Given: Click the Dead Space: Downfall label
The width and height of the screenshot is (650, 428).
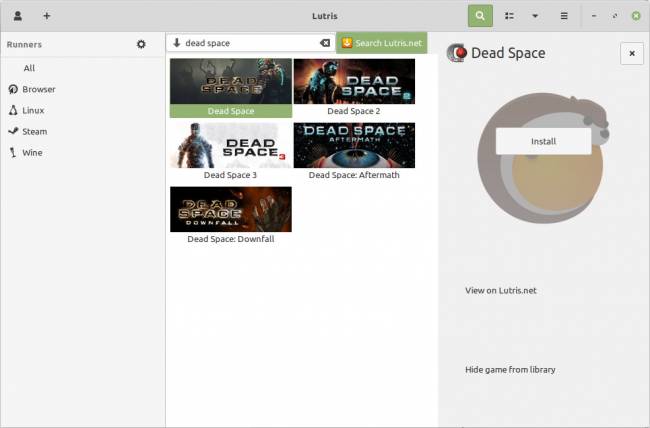Looking at the screenshot, I should click(x=230, y=239).
